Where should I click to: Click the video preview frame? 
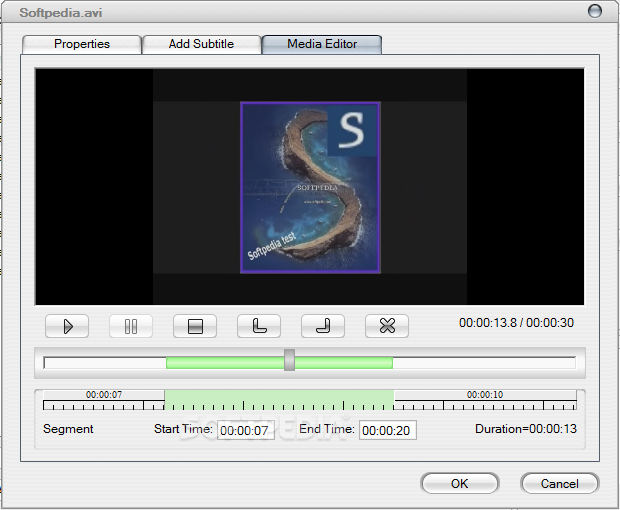click(310, 187)
